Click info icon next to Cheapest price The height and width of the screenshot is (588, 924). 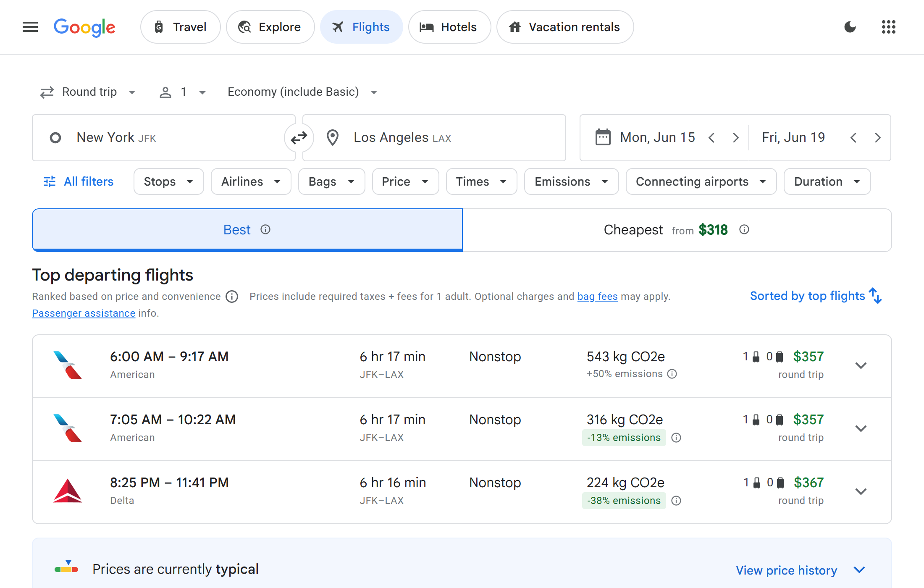[744, 229]
